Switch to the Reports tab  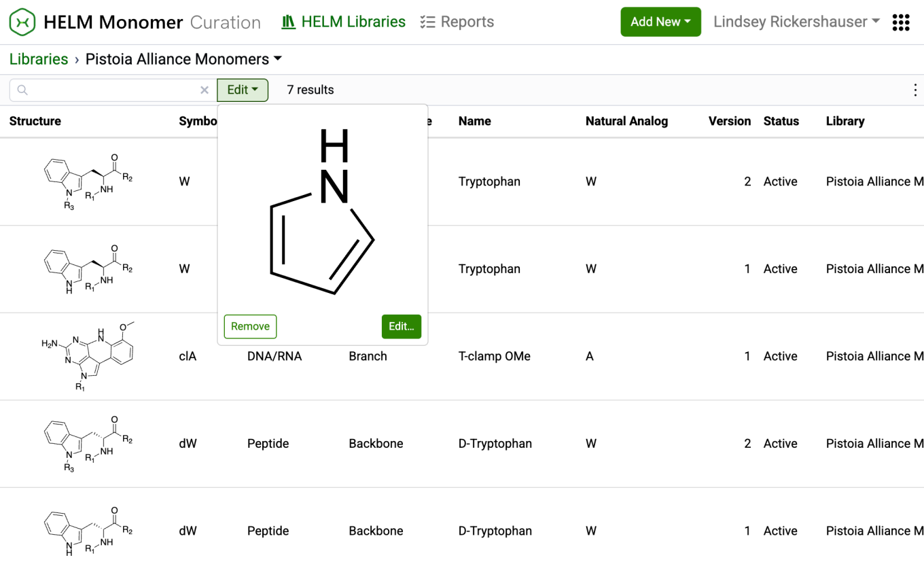click(x=457, y=22)
